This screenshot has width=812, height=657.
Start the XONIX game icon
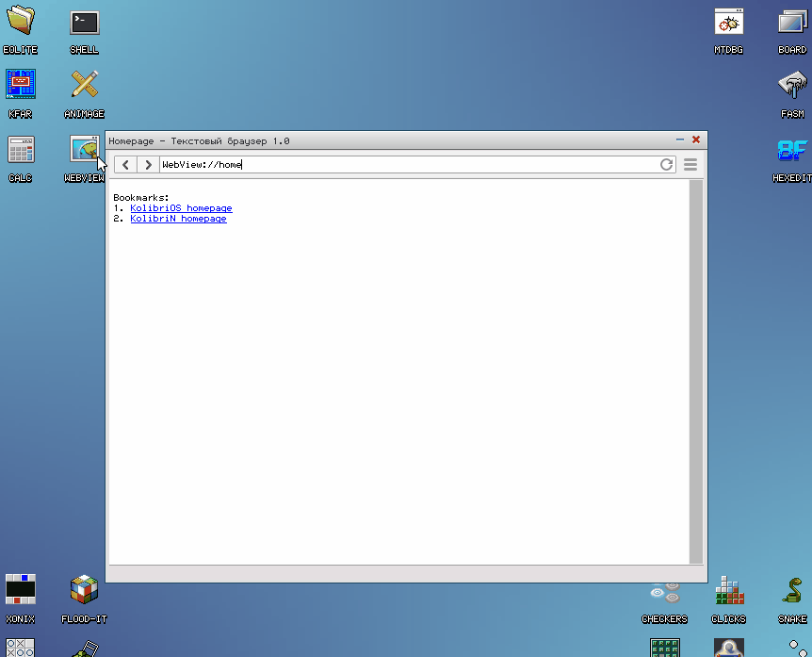pos(21,591)
